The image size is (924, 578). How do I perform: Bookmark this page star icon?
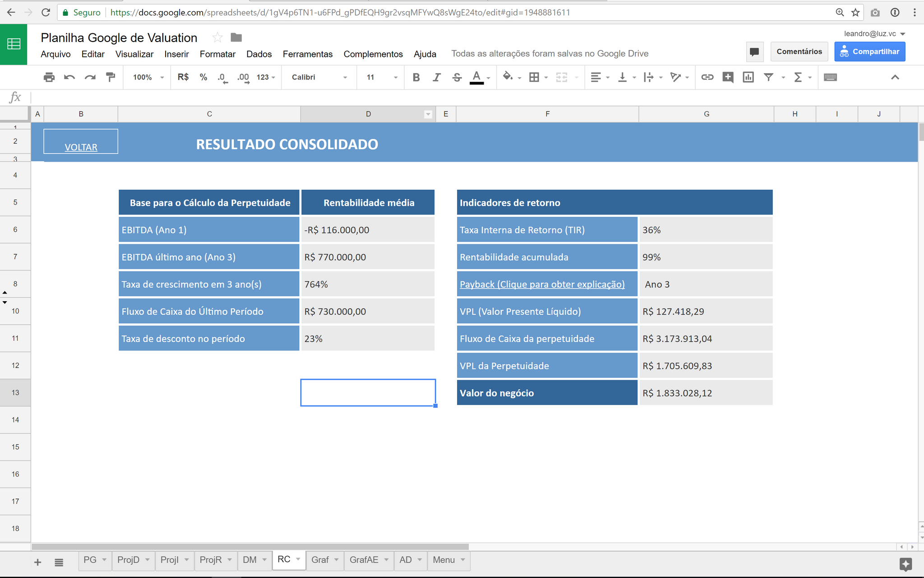tap(855, 12)
